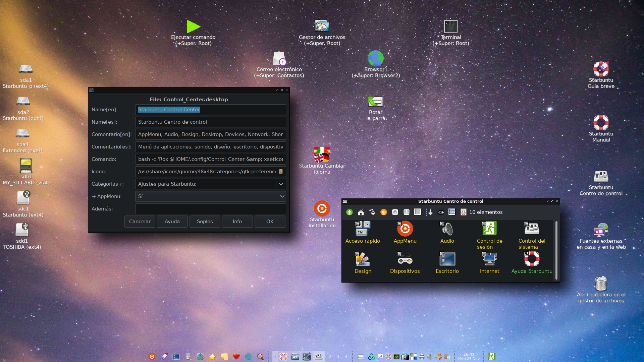Open Categorías+ dropdown arrow
Viewport: 644px width, 362px height.
[x=281, y=184]
